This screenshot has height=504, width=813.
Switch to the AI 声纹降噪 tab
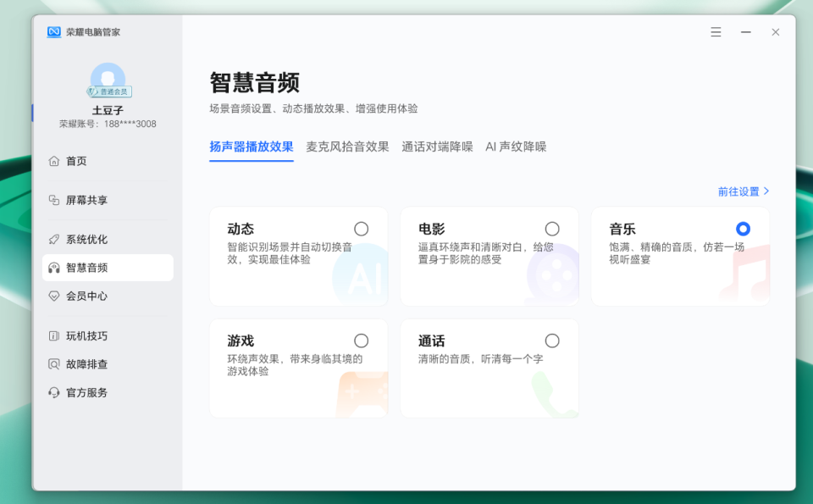point(516,147)
